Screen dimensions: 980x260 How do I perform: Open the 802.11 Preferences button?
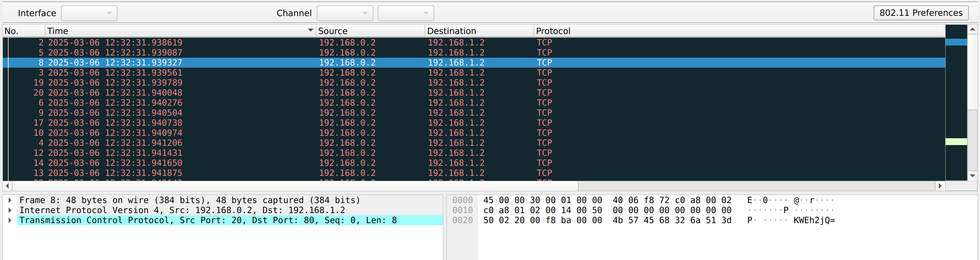[x=920, y=13]
